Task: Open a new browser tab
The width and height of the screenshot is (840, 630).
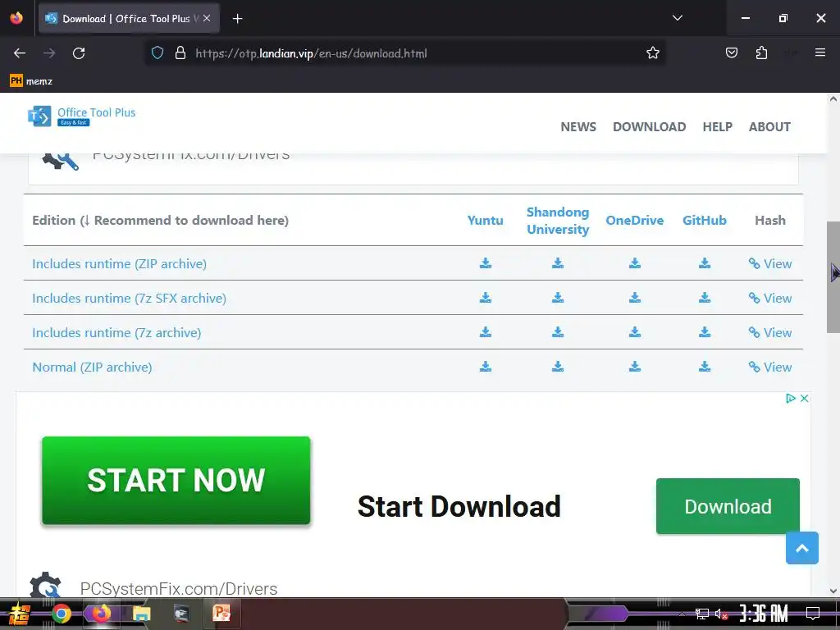Action: tap(237, 19)
